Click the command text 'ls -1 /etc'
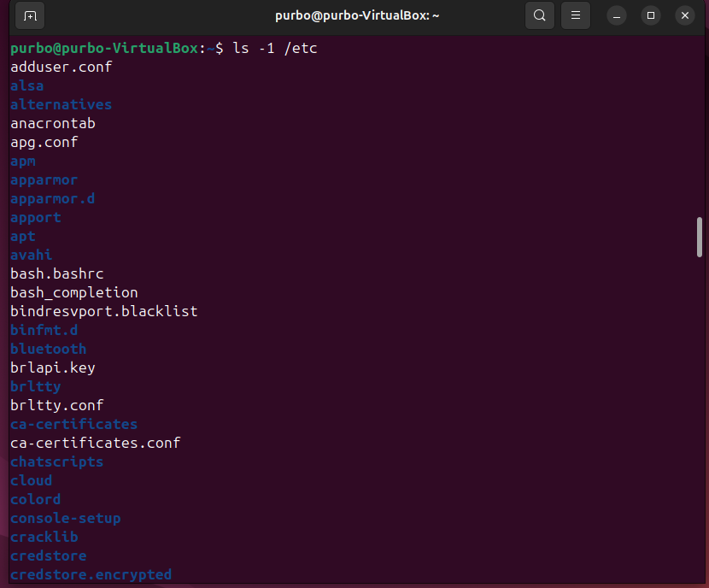This screenshot has width=709, height=588. pos(275,48)
